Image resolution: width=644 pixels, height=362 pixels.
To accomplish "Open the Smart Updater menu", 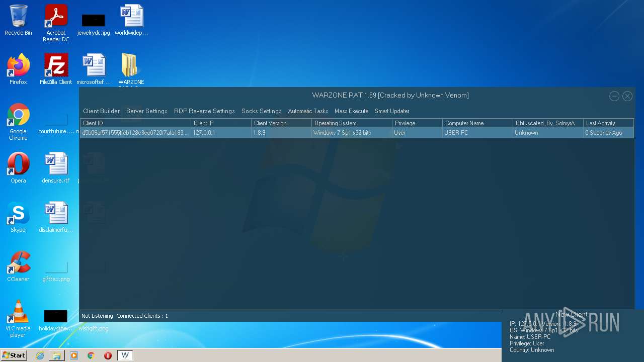I will 392,111.
